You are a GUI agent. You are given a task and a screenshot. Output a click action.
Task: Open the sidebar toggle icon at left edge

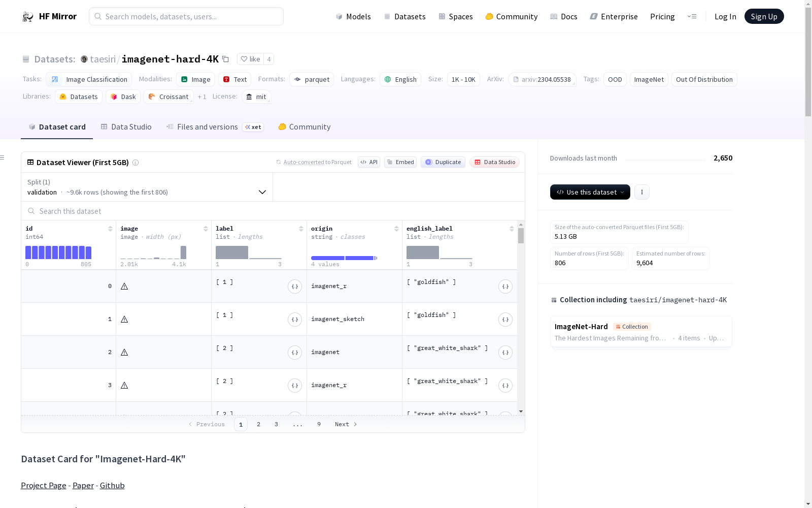[2, 157]
